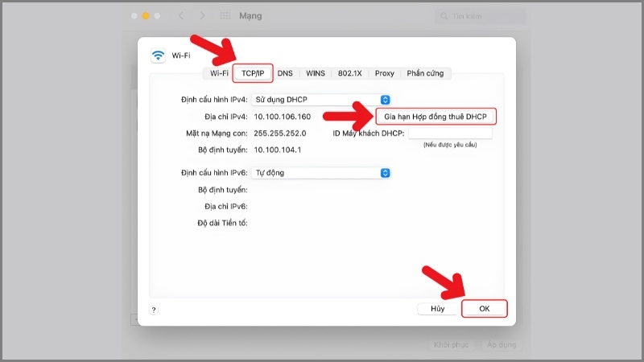Open the Proxy tab

point(385,73)
